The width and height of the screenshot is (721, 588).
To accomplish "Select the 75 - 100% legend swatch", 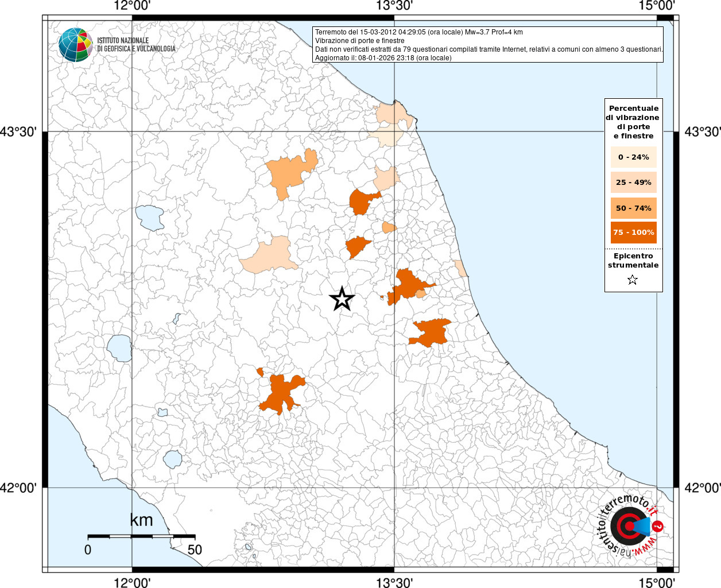I will 633,233.
